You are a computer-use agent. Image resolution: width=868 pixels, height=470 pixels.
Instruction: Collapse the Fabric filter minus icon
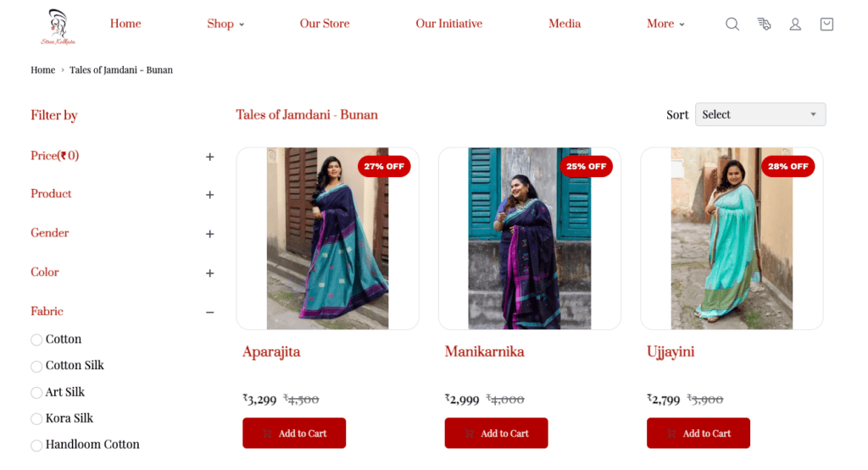(x=210, y=312)
